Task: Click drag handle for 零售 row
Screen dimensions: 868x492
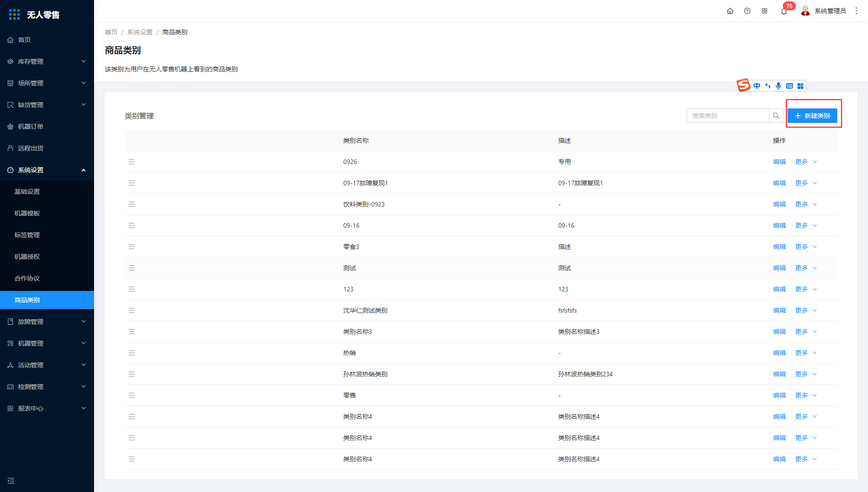Action: (x=132, y=395)
